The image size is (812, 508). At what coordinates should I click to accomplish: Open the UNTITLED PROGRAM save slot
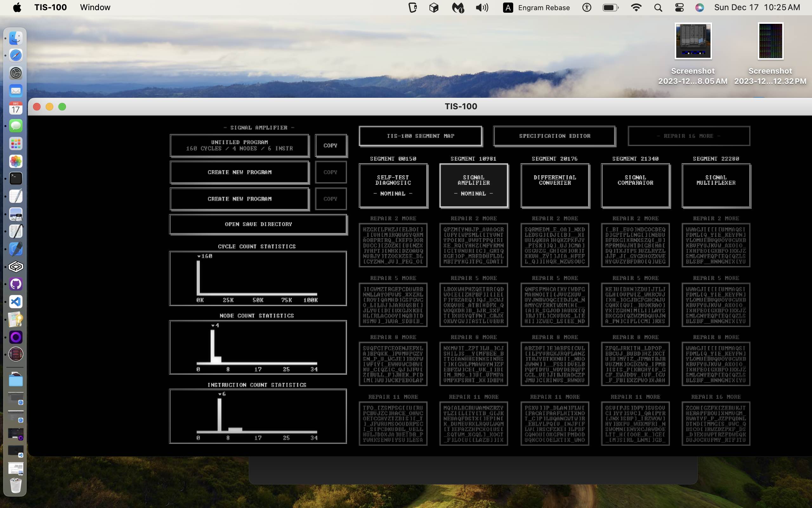pyautogui.click(x=239, y=145)
